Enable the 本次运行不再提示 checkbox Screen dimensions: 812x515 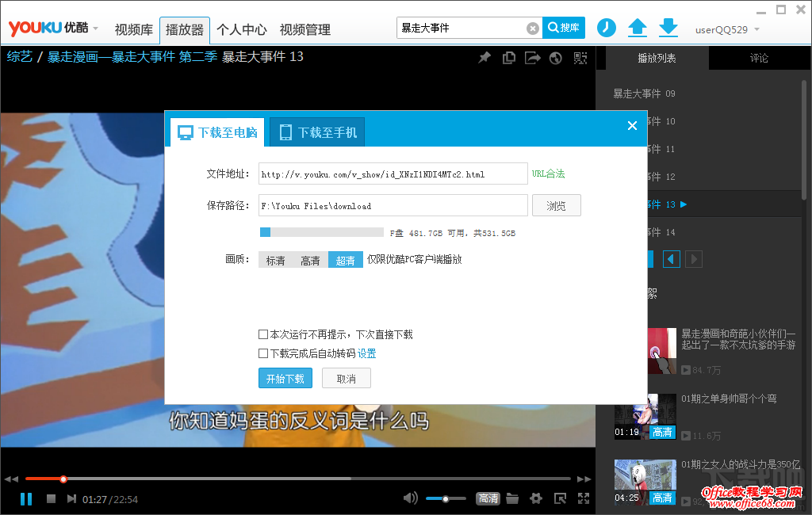[263, 335]
